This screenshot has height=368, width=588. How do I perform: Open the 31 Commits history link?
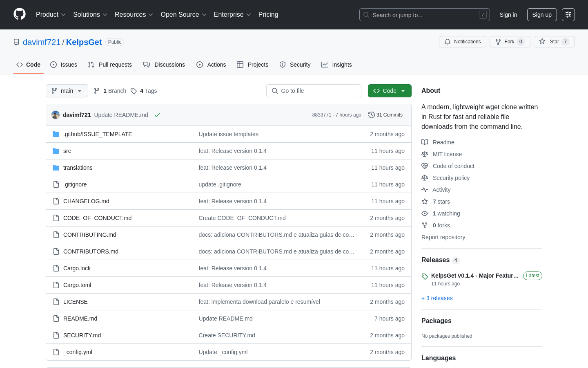tap(385, 115)
